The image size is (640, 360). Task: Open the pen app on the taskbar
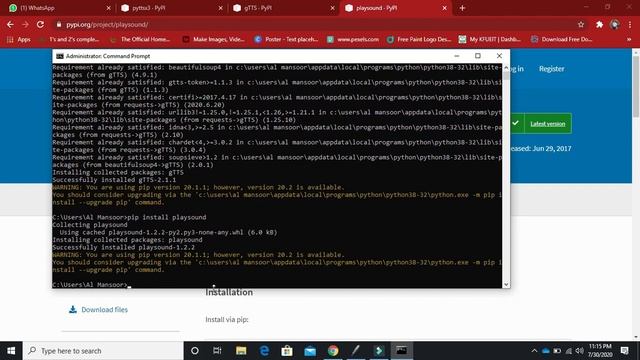tap(356, 351)
